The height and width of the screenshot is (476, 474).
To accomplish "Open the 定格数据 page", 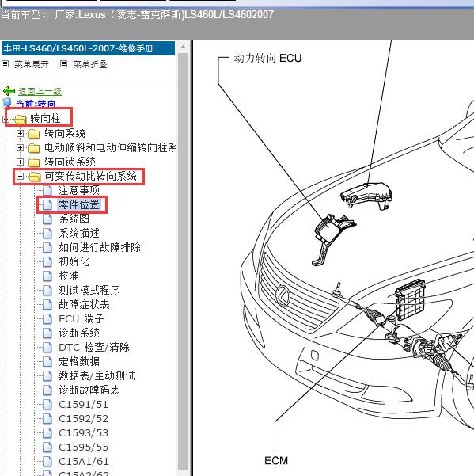I will [x=79, y=361].
